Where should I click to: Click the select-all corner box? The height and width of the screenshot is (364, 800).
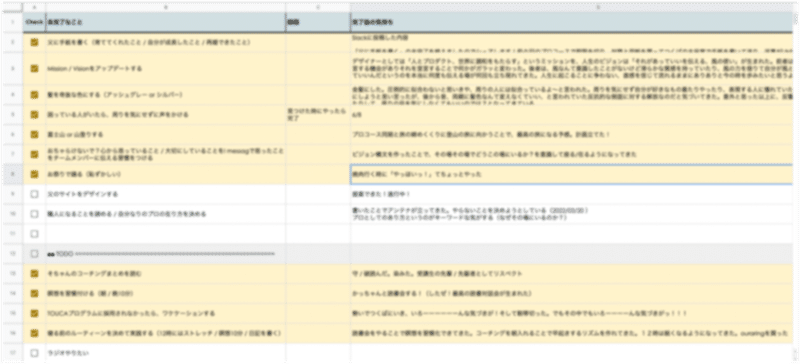(x=12, y=7)
